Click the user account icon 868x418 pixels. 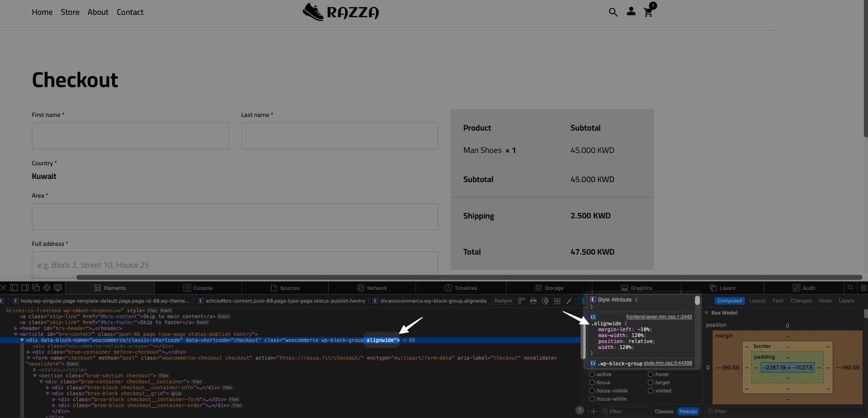point(631,12)
